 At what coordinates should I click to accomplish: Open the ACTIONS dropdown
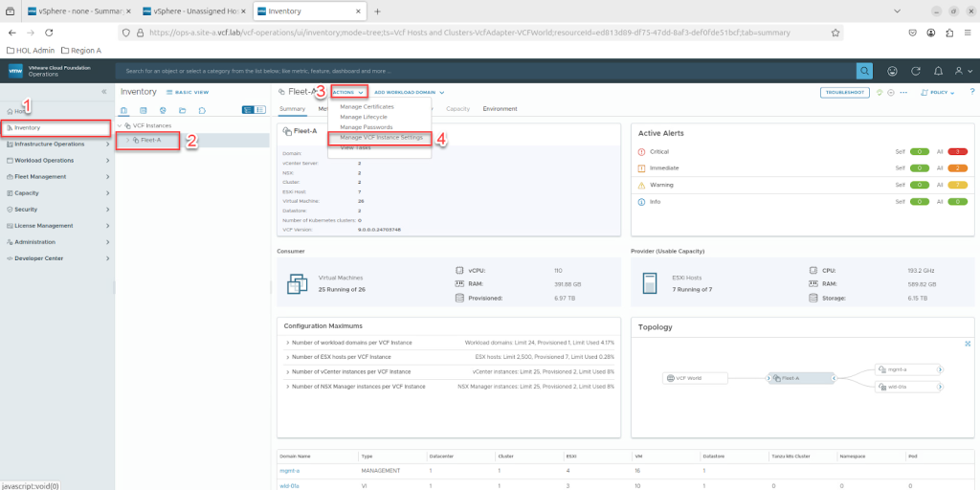point(348,93)
